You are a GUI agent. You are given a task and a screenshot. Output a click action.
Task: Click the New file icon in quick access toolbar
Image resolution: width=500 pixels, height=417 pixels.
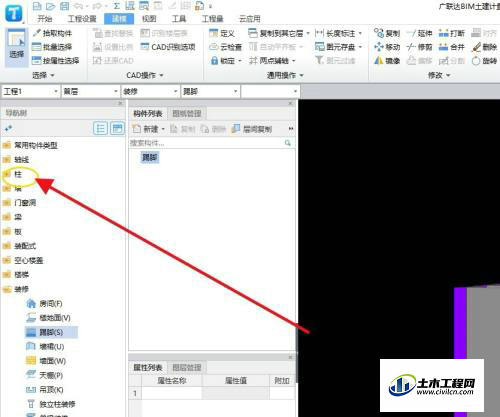pyautogui.click(x=37, y=6)
